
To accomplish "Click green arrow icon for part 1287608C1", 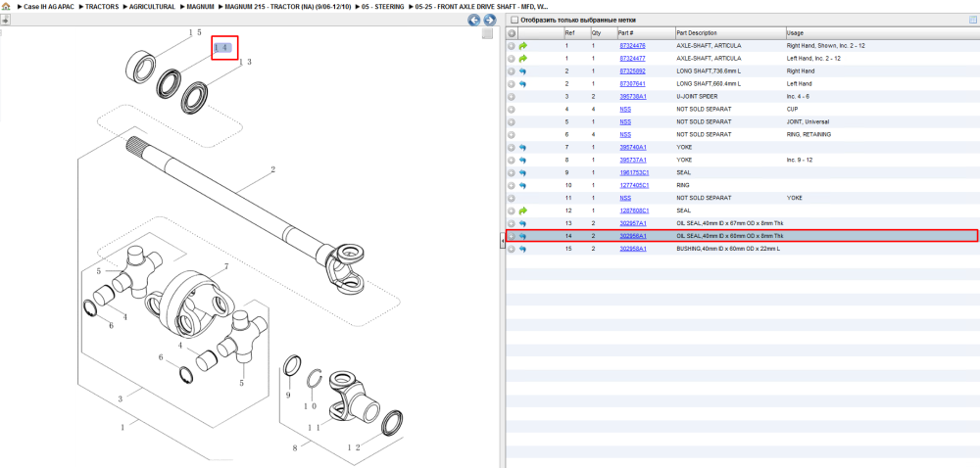I will click(523, 211).
